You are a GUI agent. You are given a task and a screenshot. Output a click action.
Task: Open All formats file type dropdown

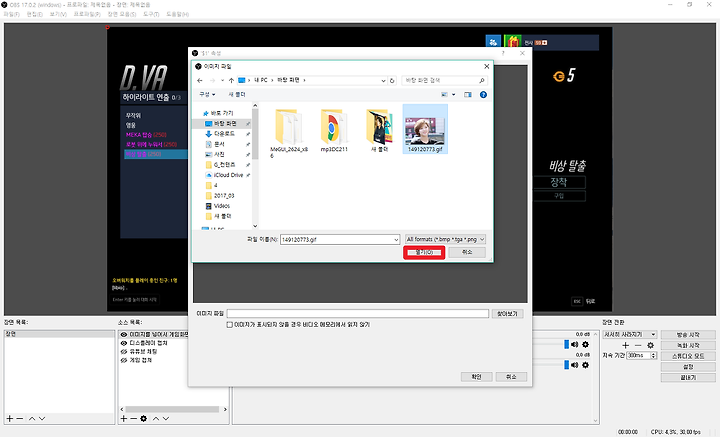[444, 240]
